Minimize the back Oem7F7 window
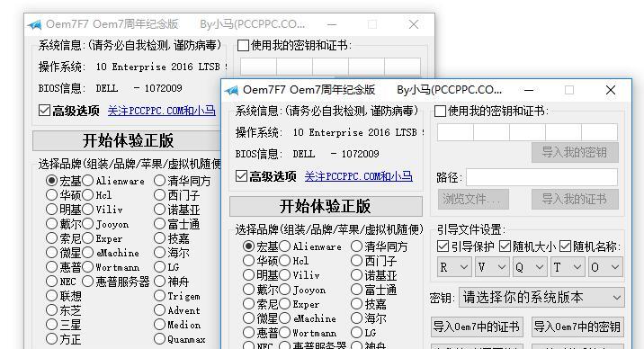The height and width of the screenshot is (349, 644). coord(332,24)
